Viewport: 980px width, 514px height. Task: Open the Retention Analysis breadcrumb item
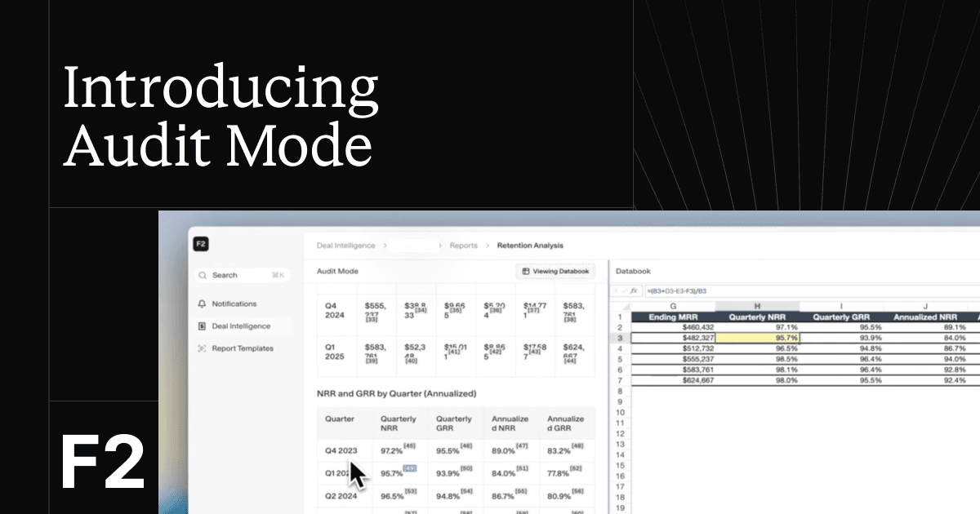click(531, 246)
